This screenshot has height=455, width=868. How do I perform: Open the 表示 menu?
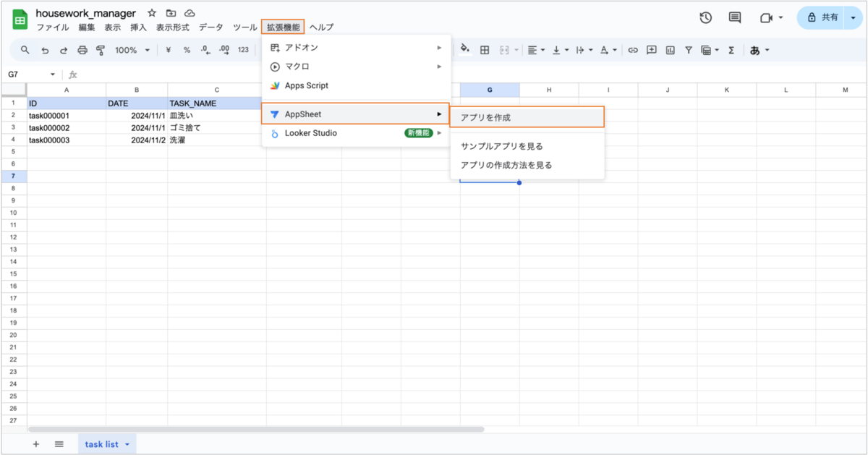(x=113, y=27)
